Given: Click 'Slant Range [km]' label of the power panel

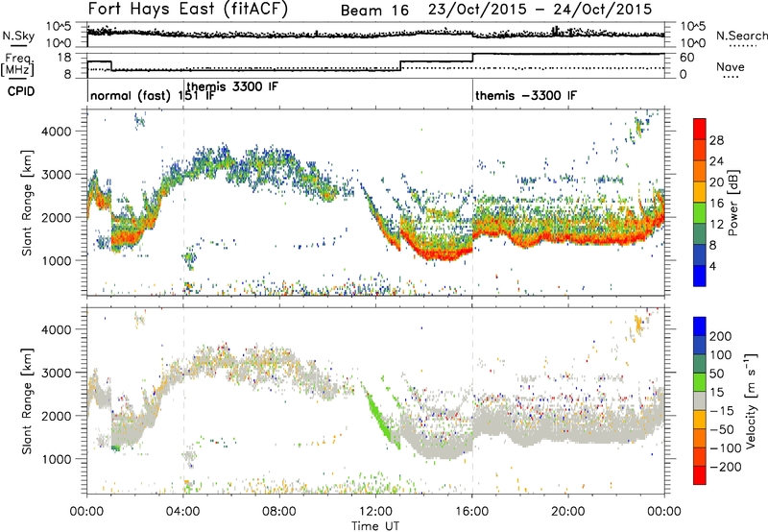Looking at the screenshot, I should click(27, 203).
